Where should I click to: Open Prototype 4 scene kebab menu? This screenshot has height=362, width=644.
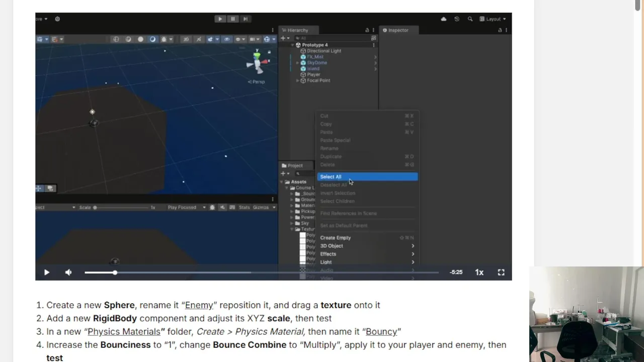point(373,45)
